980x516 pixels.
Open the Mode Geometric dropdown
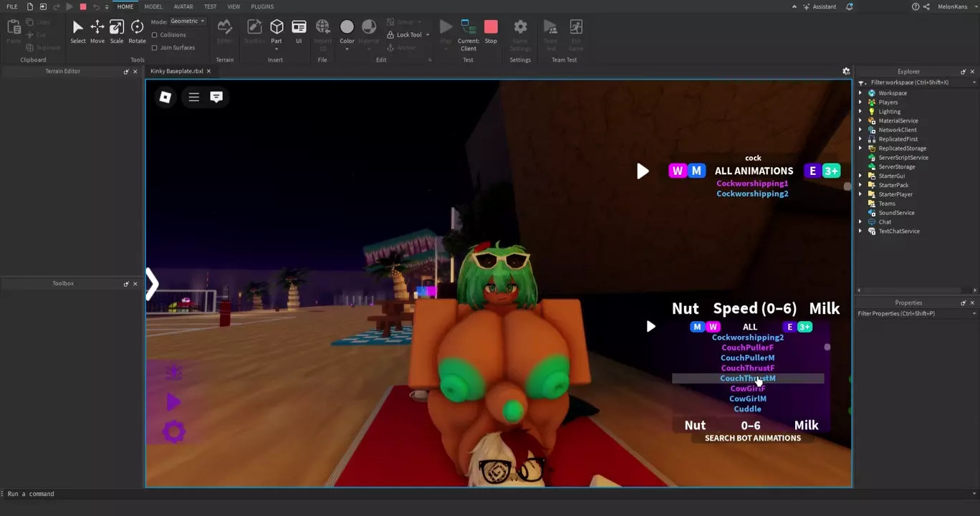187,21
